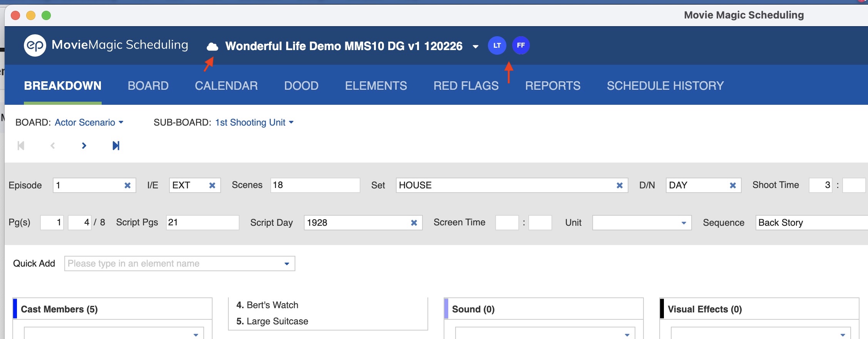Clear the Episode field value
Screen dimensions: 868x339
(x=127, y=185)
